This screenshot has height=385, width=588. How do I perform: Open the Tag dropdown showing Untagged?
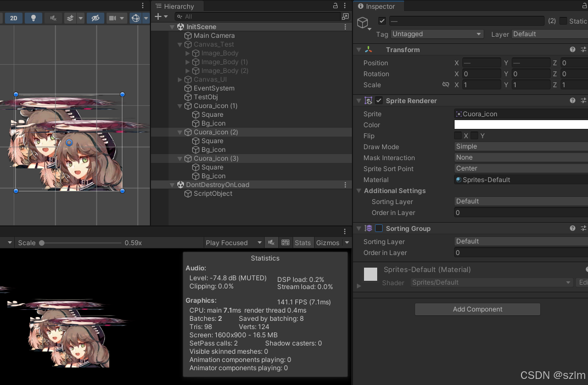(x=437, y=34)
